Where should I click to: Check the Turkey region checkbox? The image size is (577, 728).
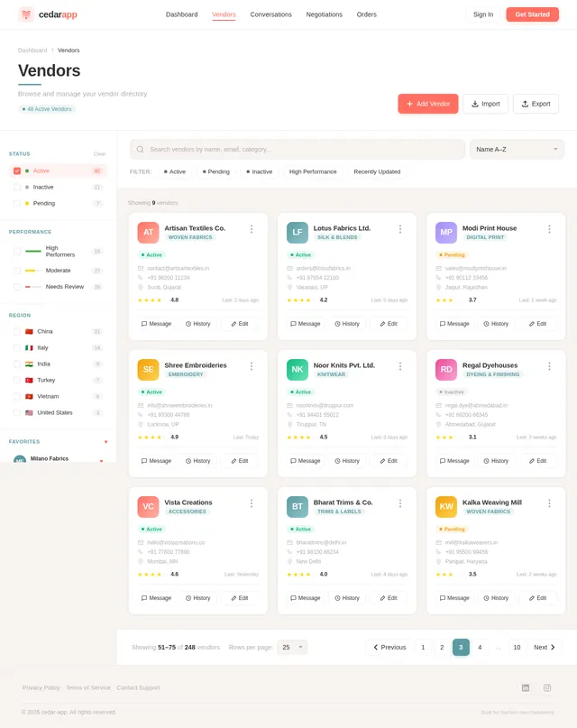(17, 381)
